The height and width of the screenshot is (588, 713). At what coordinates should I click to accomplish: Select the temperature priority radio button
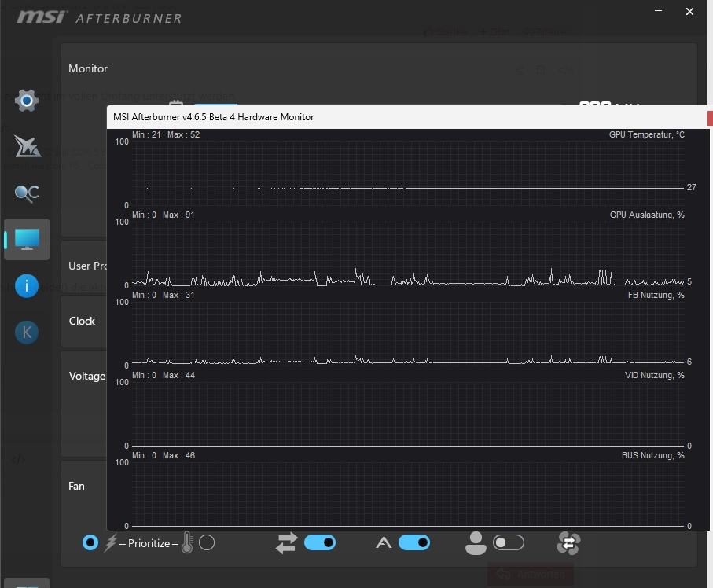pyautogui.click(x=207, y=542)
